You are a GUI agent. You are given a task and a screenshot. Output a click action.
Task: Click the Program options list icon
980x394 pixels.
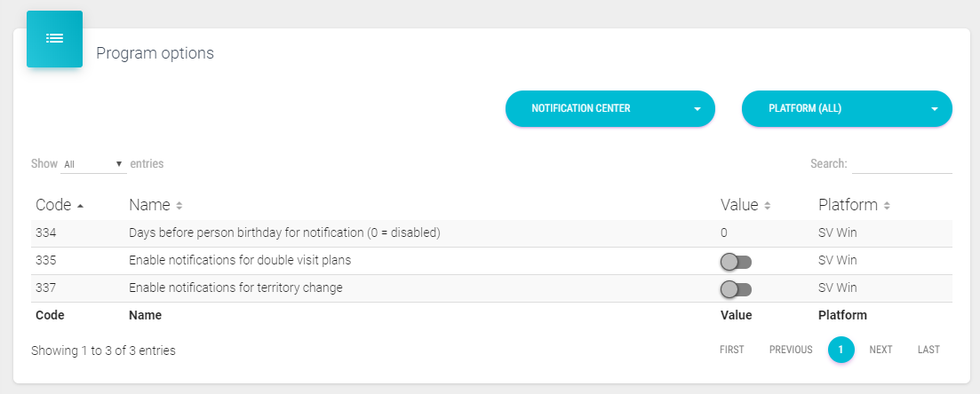pos(54,39)
